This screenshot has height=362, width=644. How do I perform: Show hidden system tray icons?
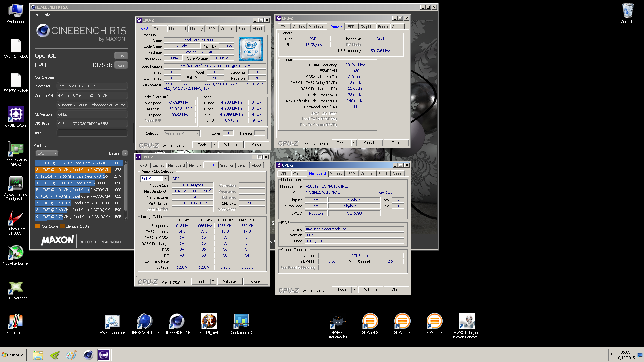611,355
